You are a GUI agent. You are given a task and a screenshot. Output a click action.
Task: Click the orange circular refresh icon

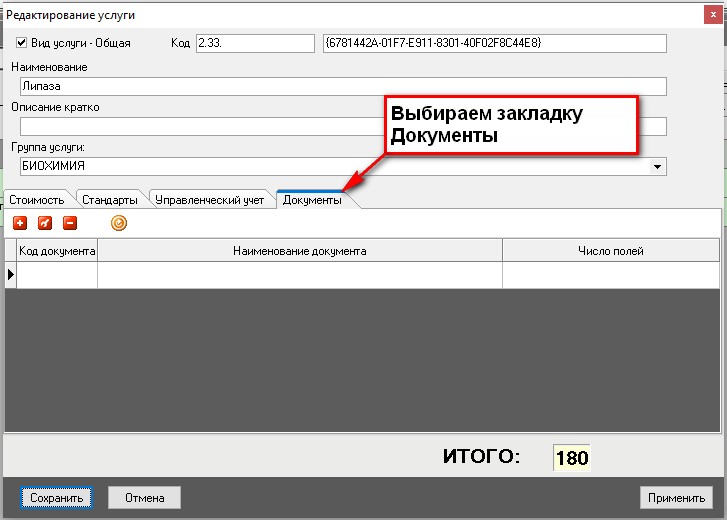119,223
